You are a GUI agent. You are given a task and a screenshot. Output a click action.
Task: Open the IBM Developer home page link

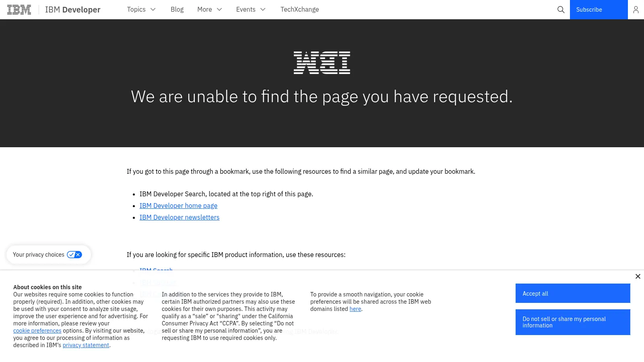click(x=178, y=206)
